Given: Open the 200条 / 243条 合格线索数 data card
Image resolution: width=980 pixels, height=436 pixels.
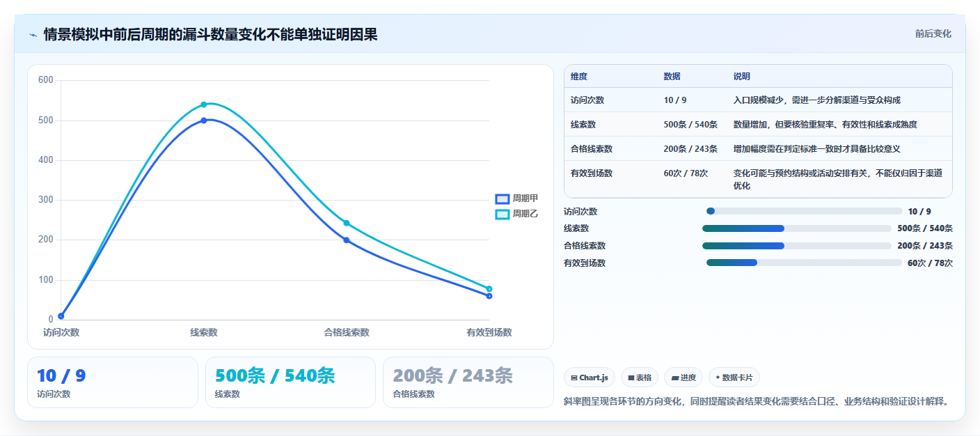Looking at the screenshot, I should tap(468, 382).
